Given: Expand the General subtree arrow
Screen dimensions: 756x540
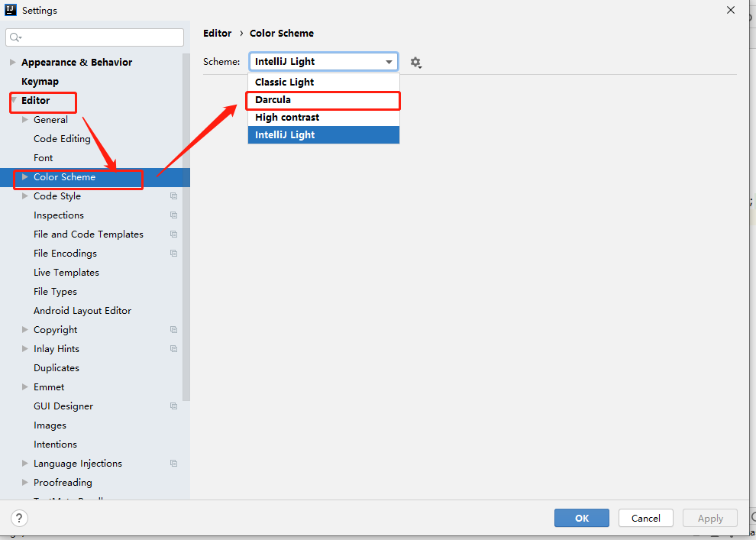Looking at the screenshot, I should [x=25, y=120].
